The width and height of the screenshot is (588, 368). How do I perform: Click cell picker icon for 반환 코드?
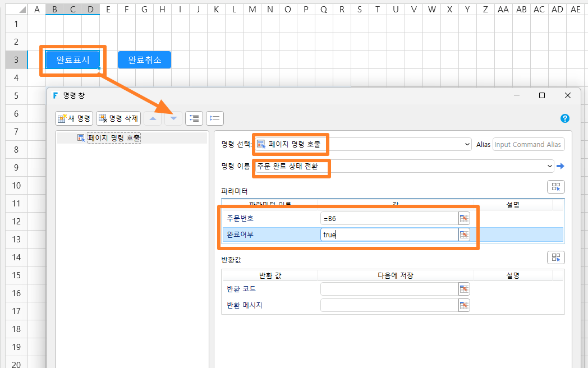click(464, 289)
